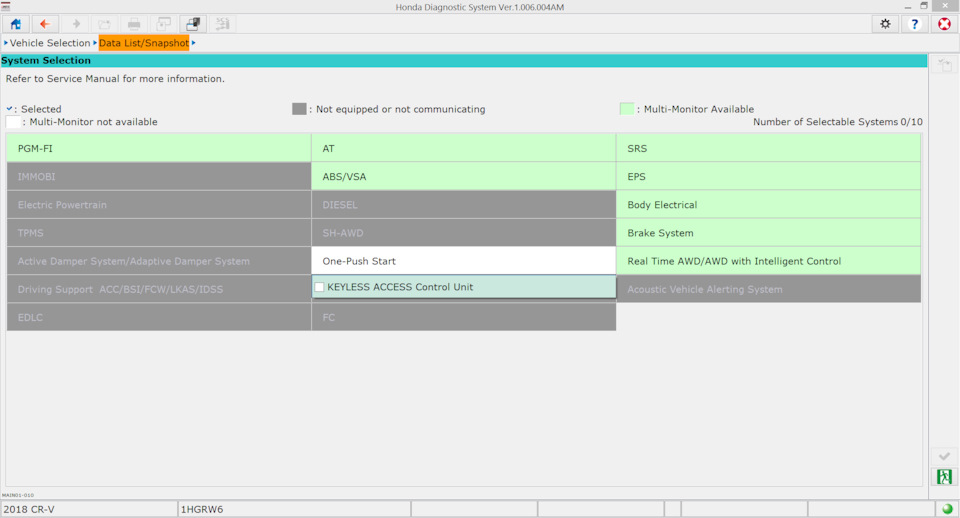Image resolution: width=960 pixels, height=518 pixels.
Task: Click the Acoustic Vehicle Alerting System cell
Action: (768, 289)
